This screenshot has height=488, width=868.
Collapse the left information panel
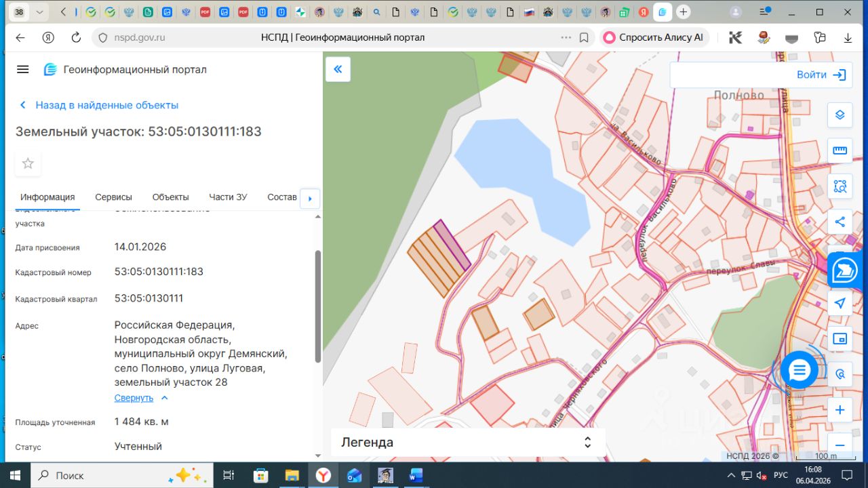[x=338, y=69]
